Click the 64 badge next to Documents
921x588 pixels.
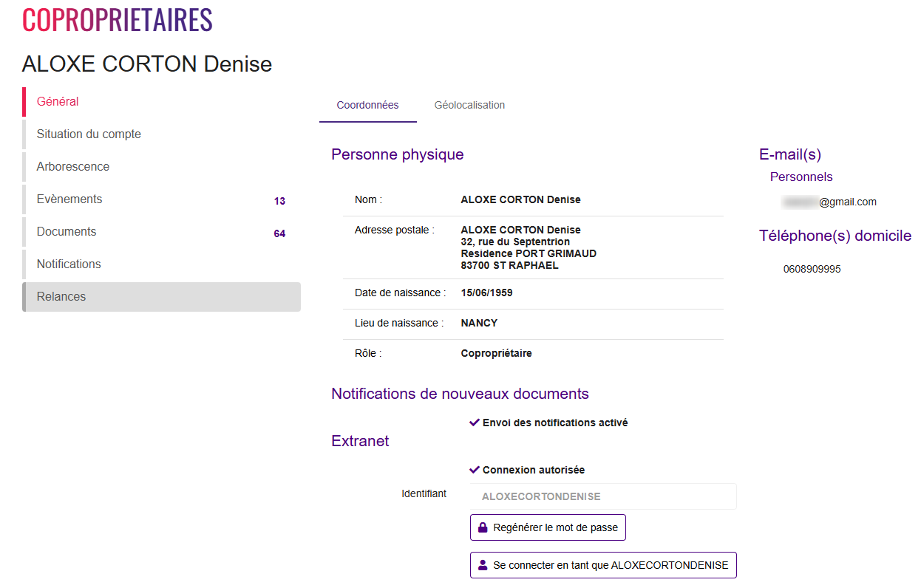tap(279, 233)
